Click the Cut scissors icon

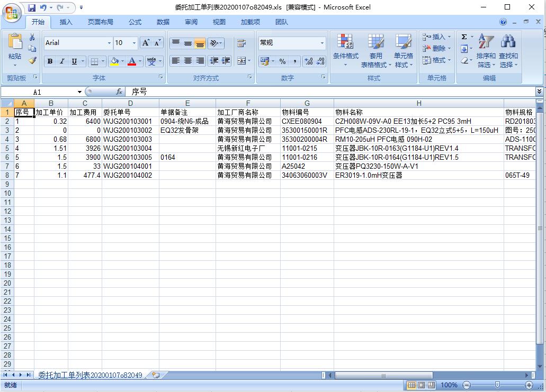[x=32, y=37]
